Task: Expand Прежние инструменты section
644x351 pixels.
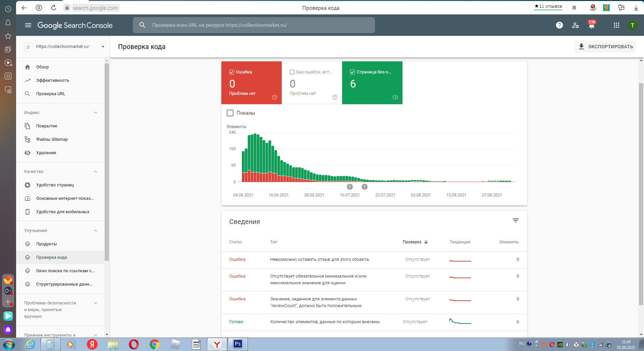Action: click(x=96, y=335)
